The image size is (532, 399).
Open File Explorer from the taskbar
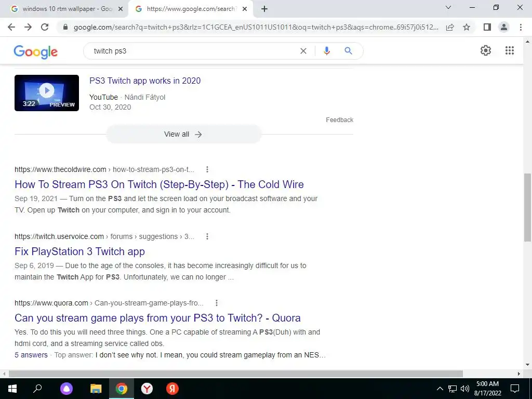point(96,389)
